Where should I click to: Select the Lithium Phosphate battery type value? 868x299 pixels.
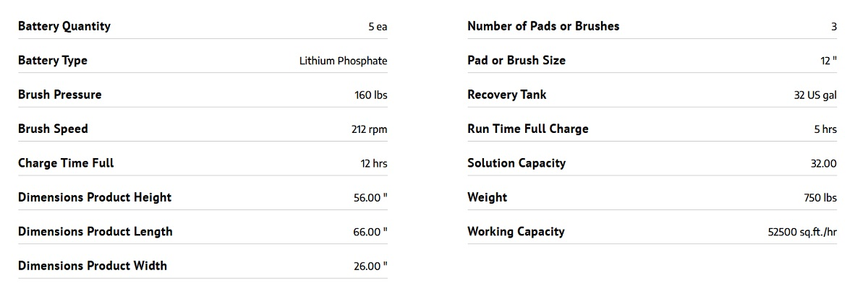point(343,61)
